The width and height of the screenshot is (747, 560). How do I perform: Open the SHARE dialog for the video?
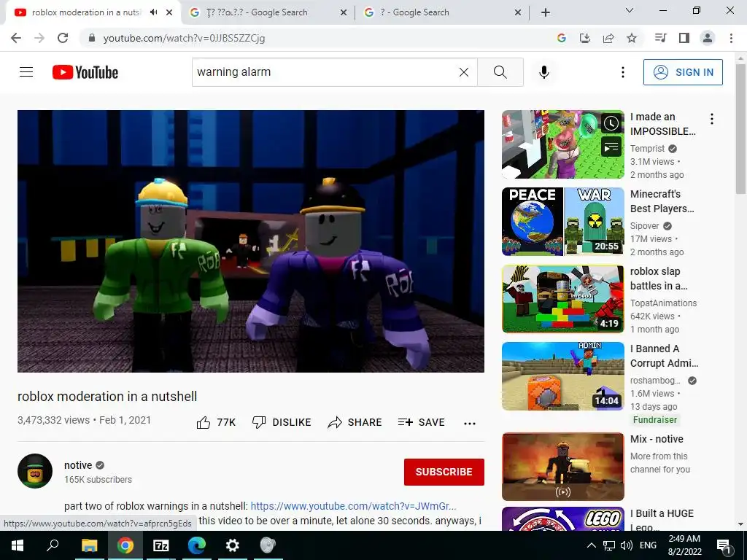355,422
